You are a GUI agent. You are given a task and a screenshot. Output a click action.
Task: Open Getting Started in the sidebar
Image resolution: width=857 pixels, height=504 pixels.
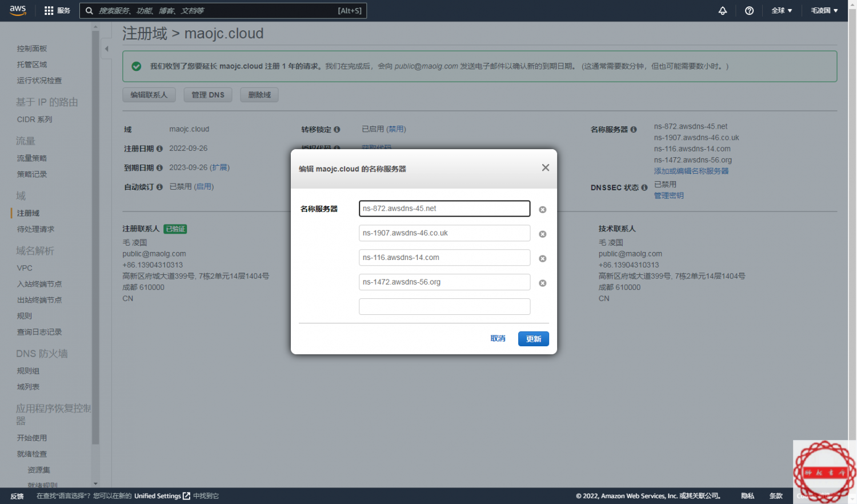[x=32, y=438]
